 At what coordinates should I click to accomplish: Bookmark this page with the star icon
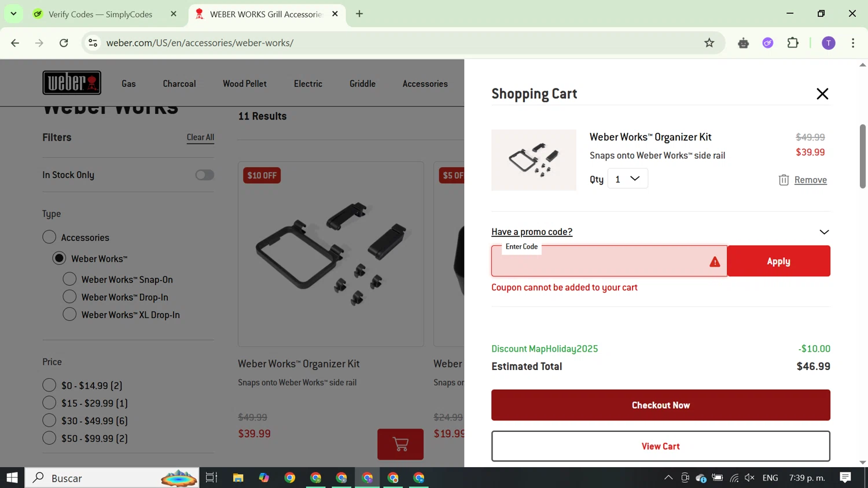(x=709, y=43)
